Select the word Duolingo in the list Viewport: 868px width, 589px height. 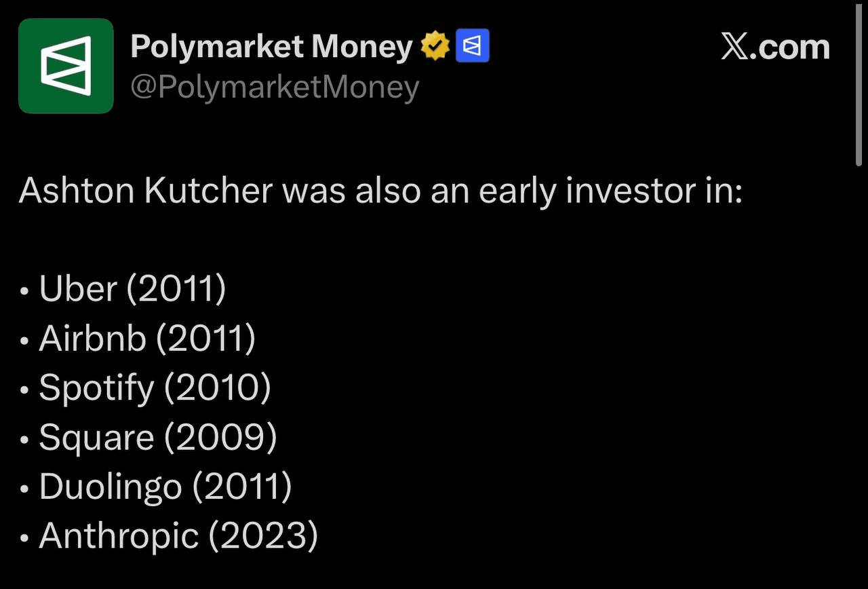pos(111,487)
